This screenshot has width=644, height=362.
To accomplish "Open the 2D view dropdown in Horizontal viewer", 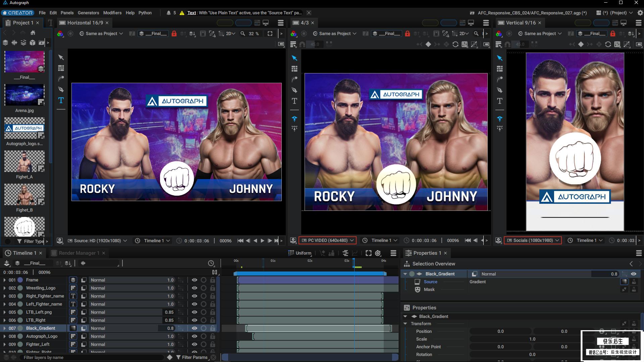I will (230, 34).
